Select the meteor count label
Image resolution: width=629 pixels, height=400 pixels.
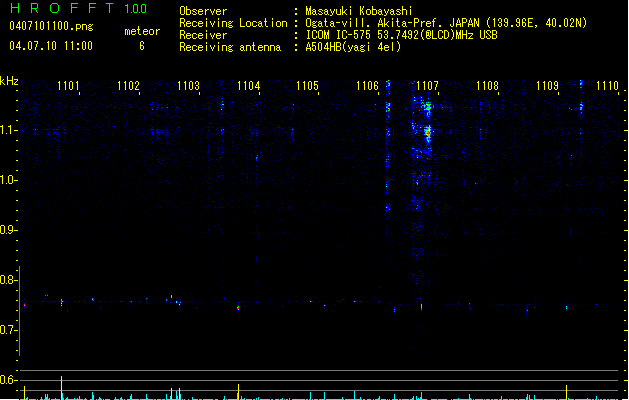[142, 31]
